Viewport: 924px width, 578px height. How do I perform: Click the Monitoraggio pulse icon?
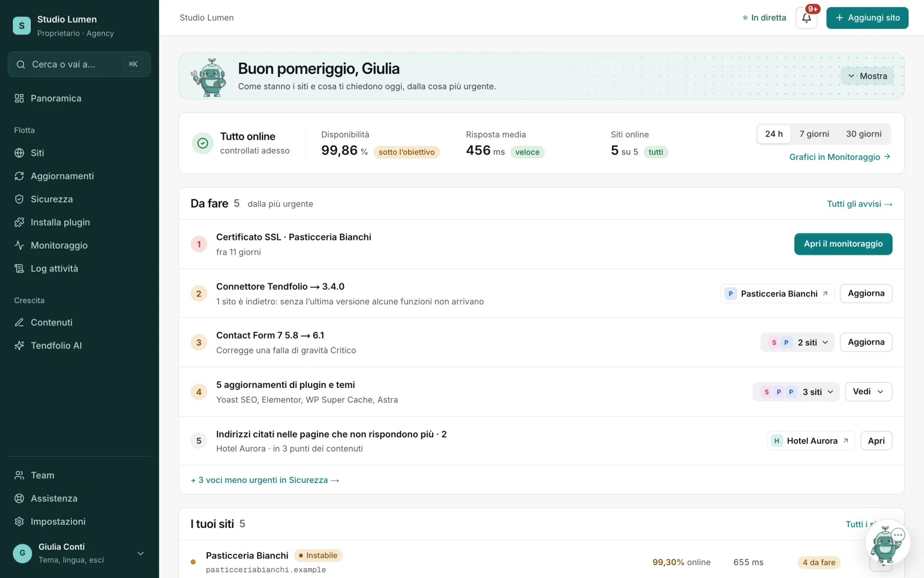(19, 245)
